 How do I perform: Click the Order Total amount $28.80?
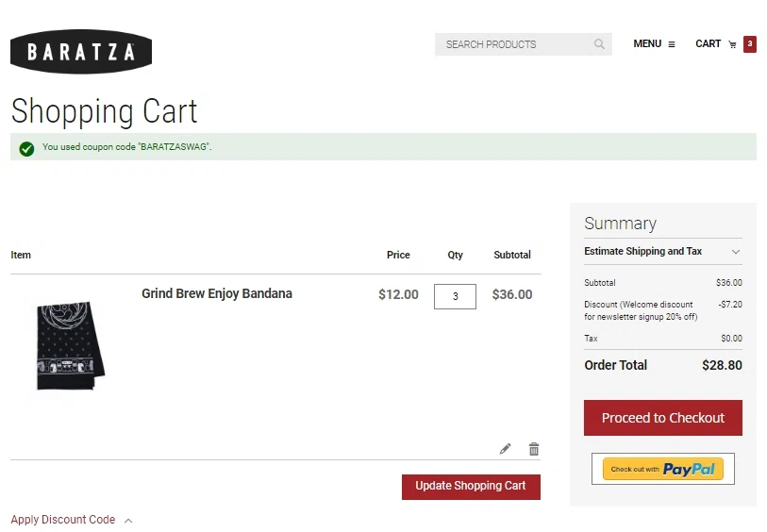tap(722, 365)
